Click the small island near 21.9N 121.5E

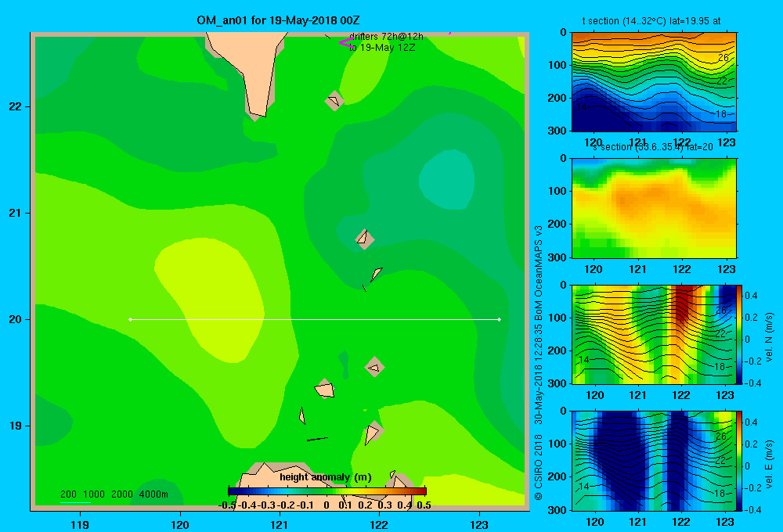pyautogui.click(x=334, y=100)
